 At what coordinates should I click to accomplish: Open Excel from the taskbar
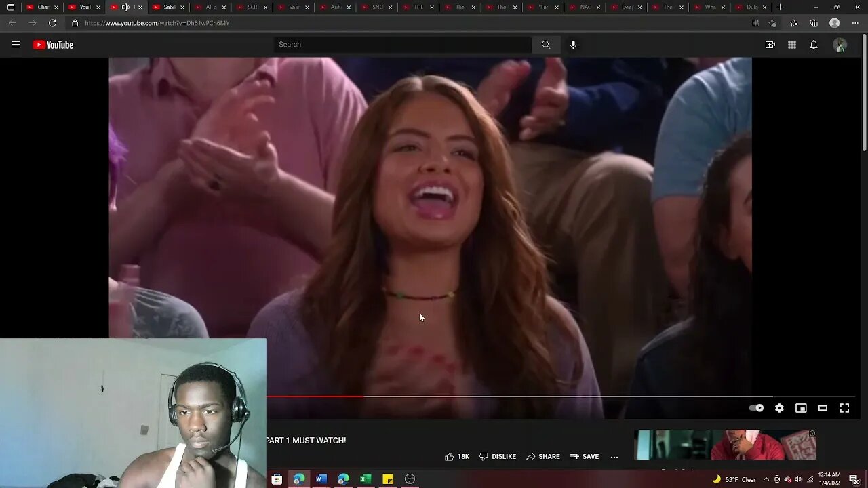[366, 479]
